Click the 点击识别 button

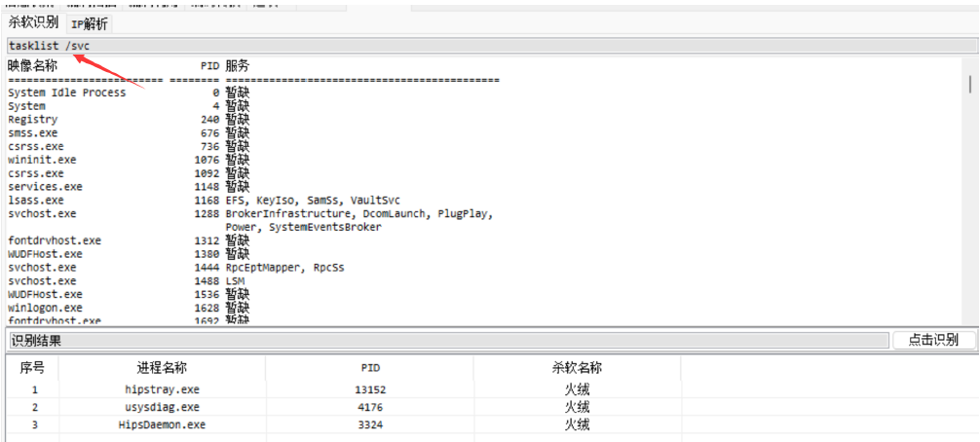pyautogui.click(x=933, y=340)
